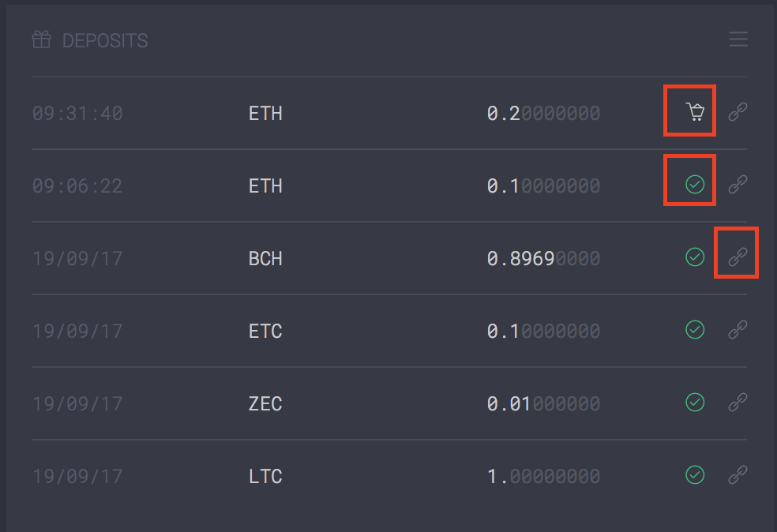Click the completed checkmark on the ETC deposit

pyautogui.click(x=695, y=330)
